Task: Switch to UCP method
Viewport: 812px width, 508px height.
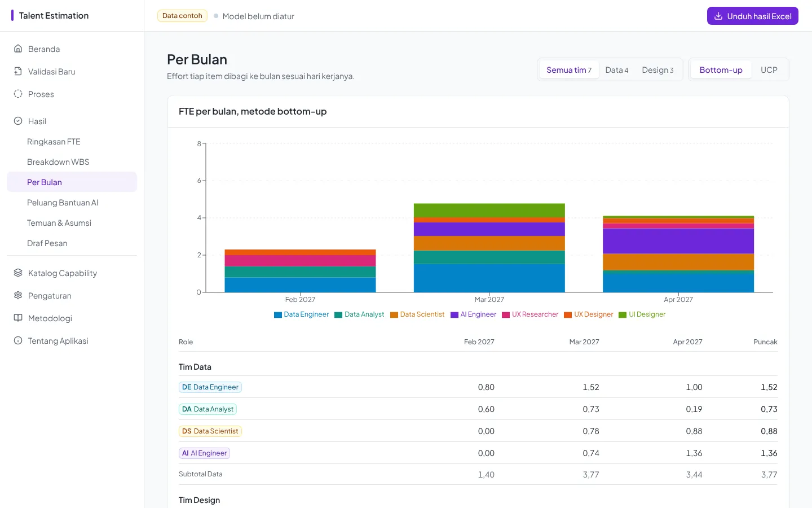Action: [769, 70]
